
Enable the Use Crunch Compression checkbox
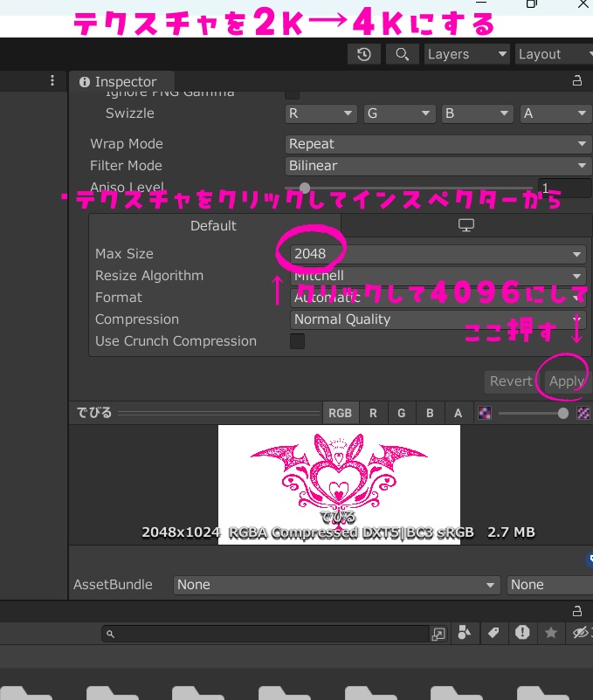298,341
